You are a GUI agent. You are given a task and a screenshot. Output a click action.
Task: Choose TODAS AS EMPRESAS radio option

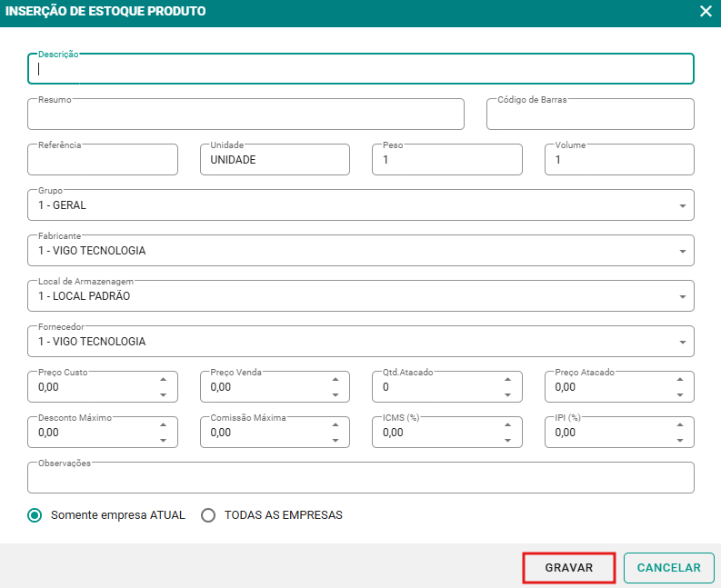coord(208,515)
